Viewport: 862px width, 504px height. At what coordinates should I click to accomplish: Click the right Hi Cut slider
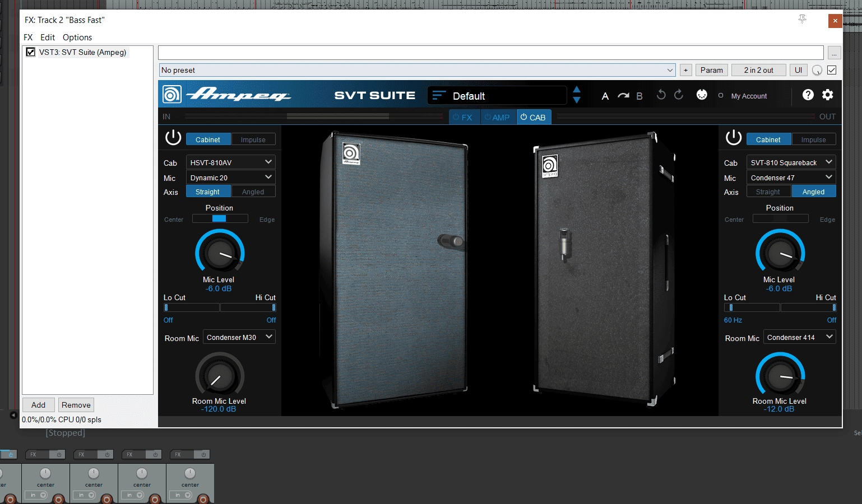(x=809, y=307)
